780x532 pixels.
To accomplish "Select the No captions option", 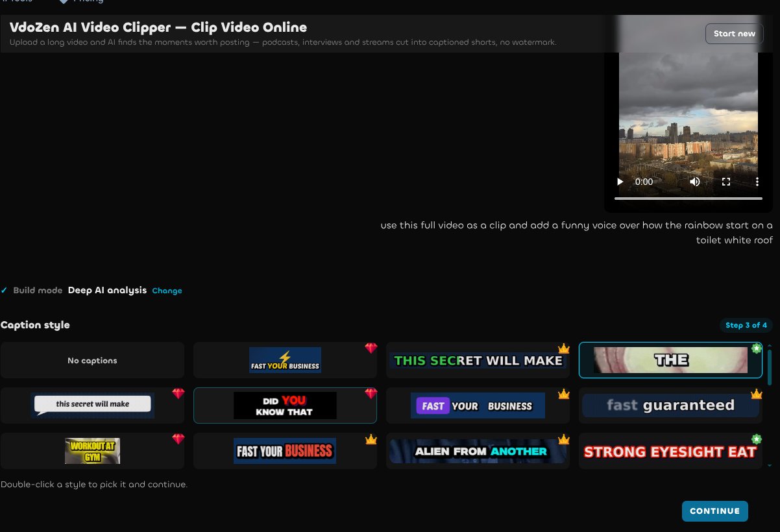I will tap(92, 360).
